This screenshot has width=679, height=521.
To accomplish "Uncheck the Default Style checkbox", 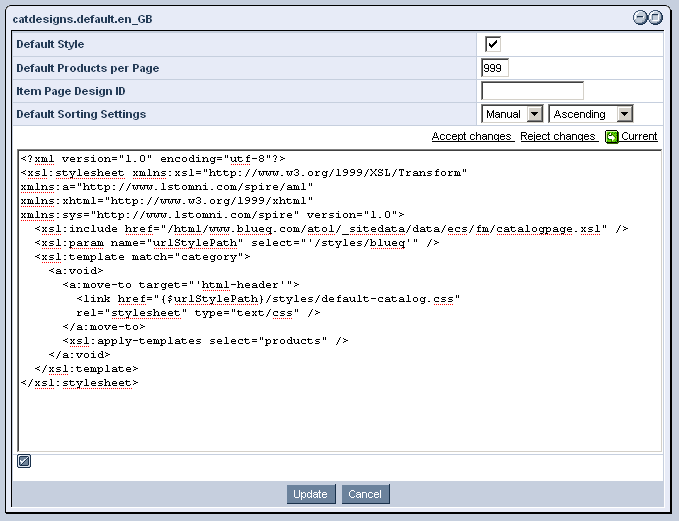I will click(x=493, y=44).
